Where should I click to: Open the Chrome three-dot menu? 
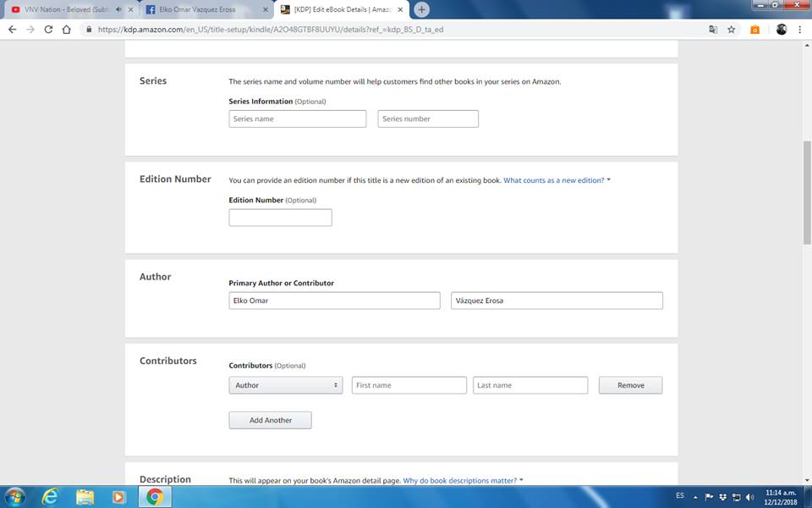click(799, 29)
